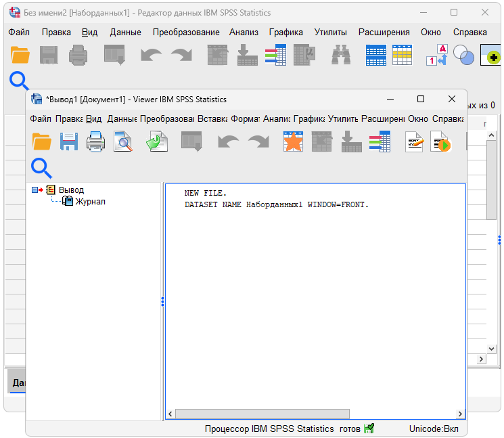Click Unicode:Вкл status bar entry

coord(434,429)
